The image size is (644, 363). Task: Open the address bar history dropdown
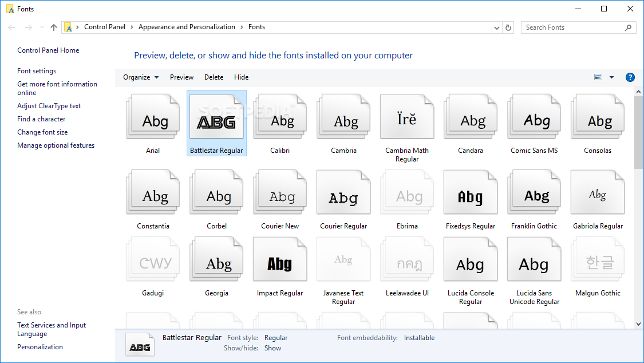(496, 27)
